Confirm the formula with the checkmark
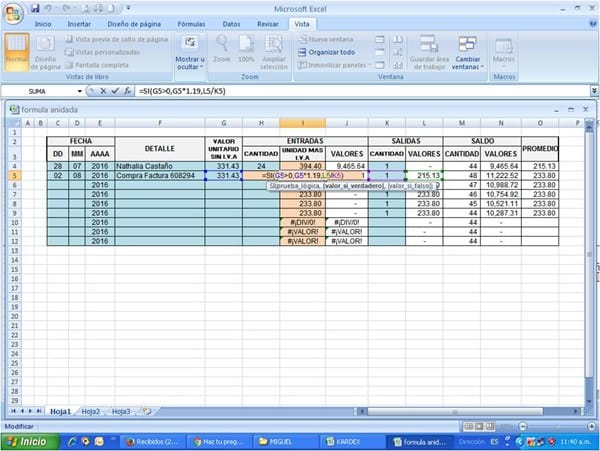The width and height of the screenshot is (600, 451). pos(115,91)
